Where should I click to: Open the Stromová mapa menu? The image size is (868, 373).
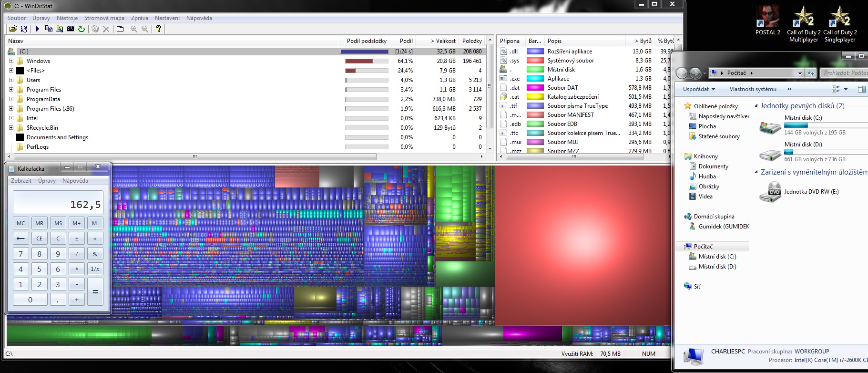click(x=104, y=18)
